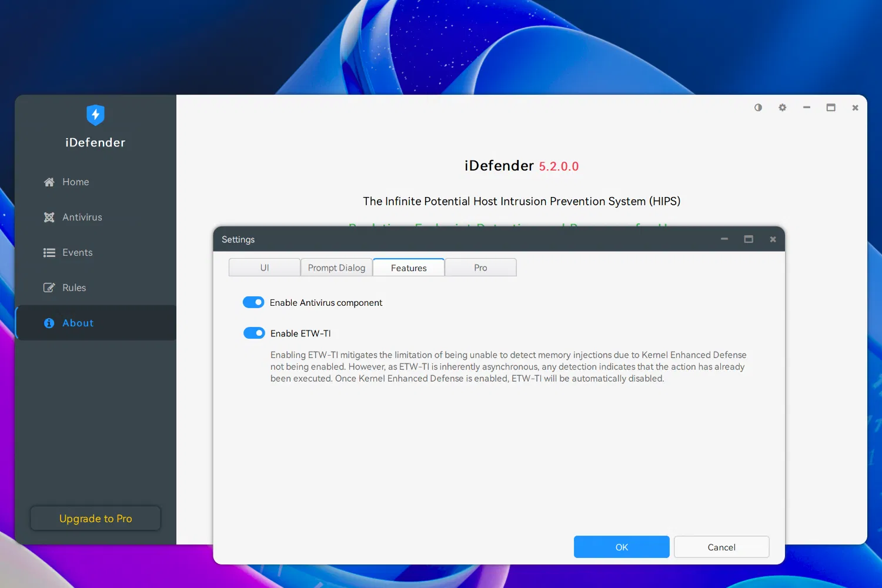
Task: Click the version number 5.2.0.0
Action: coord(559,166)
